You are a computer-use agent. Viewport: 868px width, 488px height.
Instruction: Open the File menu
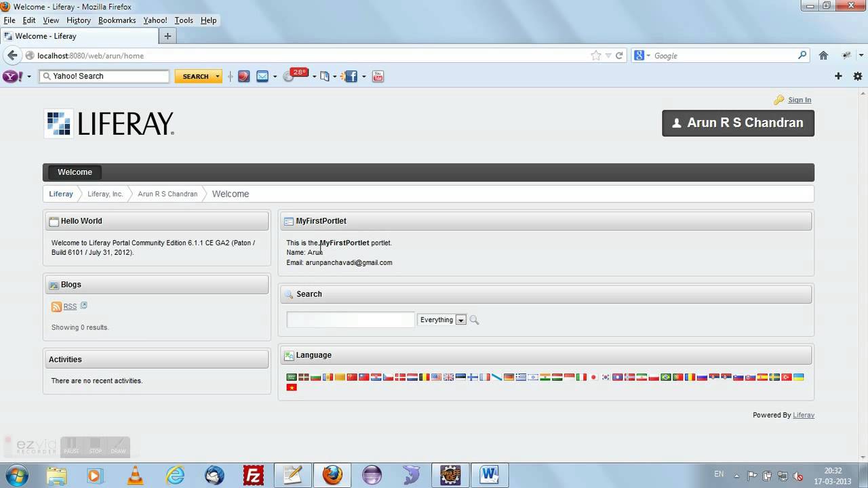click(9, 20)
